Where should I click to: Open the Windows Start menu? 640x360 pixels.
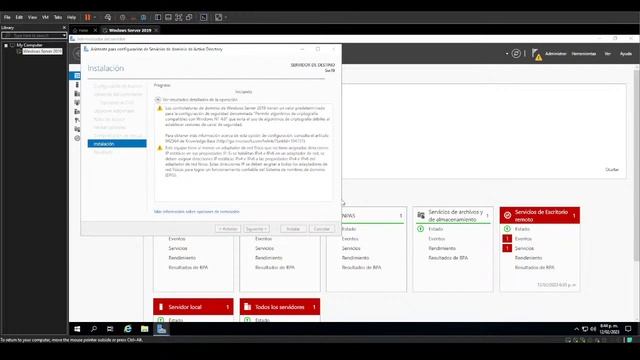[77, 329]
